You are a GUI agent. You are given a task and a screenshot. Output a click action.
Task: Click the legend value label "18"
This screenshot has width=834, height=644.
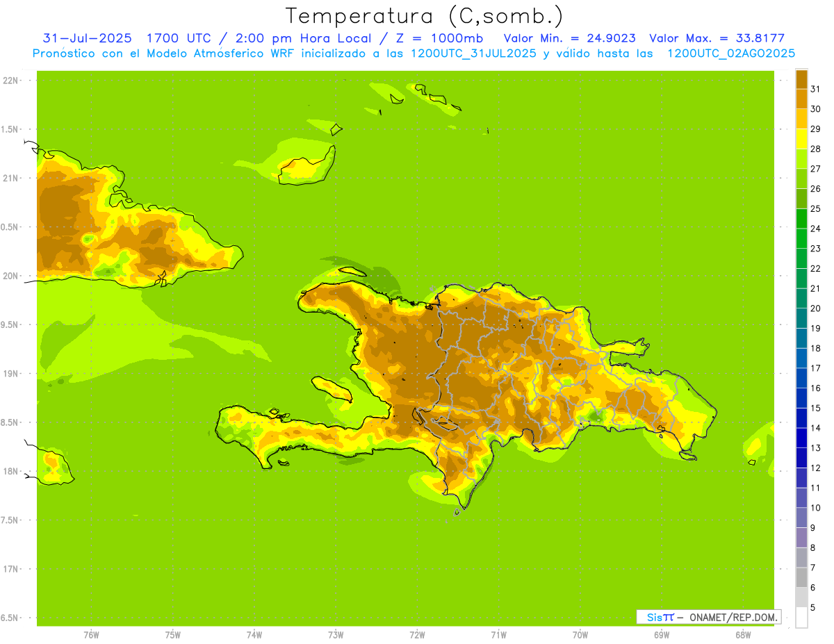[815, 348]
